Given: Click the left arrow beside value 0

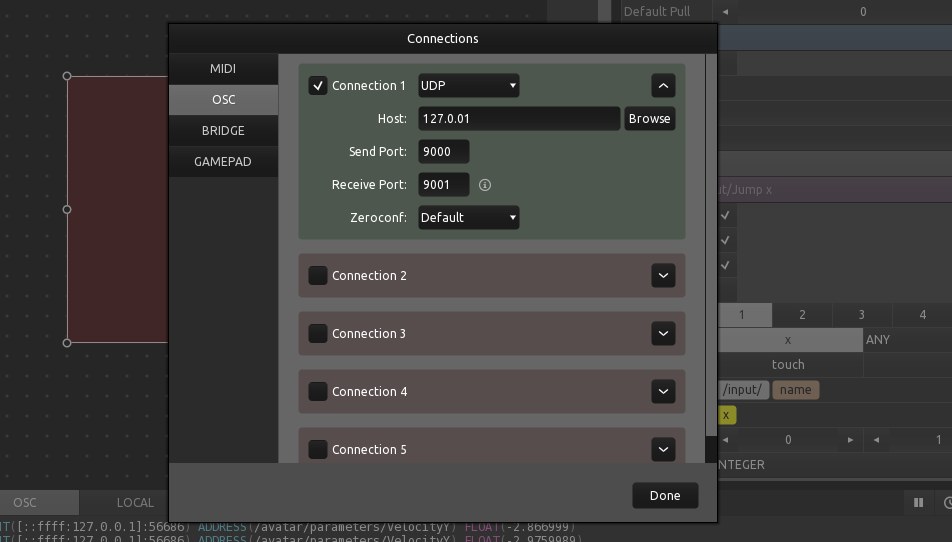Looking at the screenshot, I should pyautogui.click(x=726, y=440).
